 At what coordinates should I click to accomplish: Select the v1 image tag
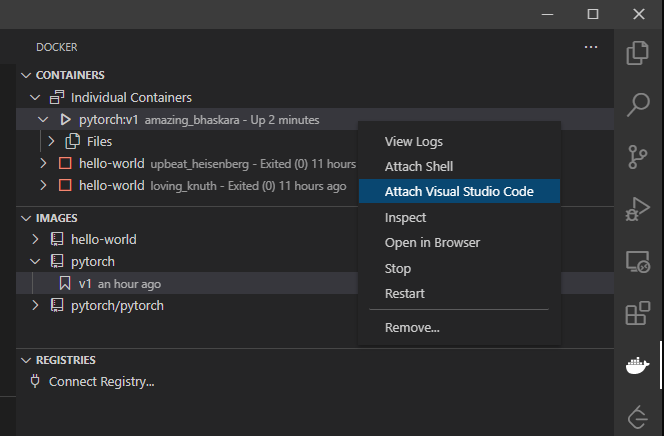pyautogui.click(x=84, y=284)
